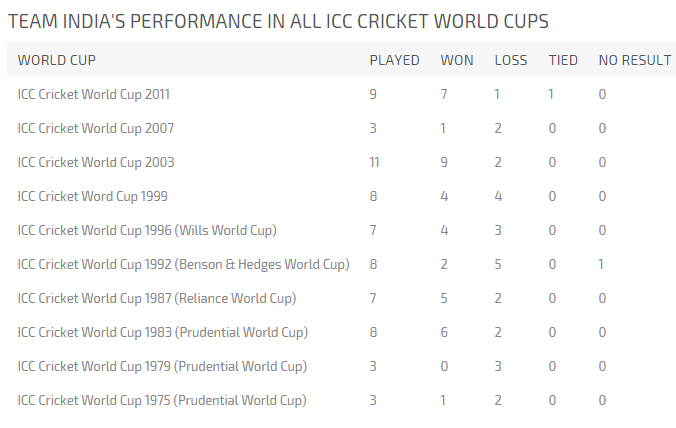Select the WON column header
Viewport: 676px width, 428px height.
pos(457,60)
